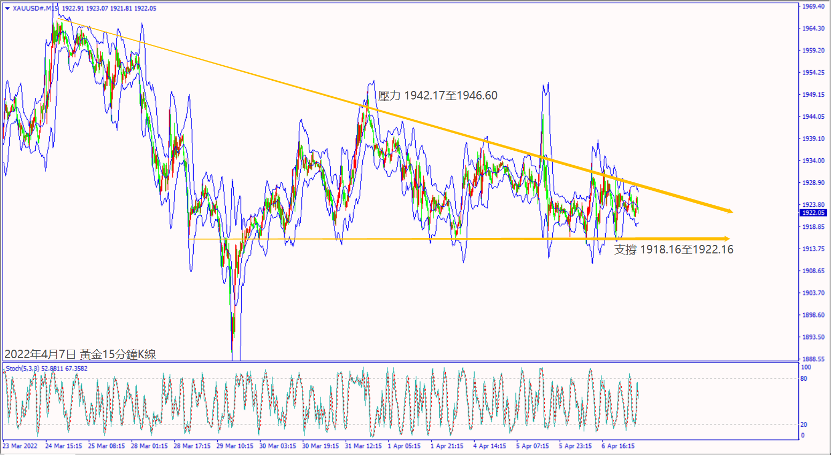Select the horizontal support line arrowhead

tap(725, 238)
